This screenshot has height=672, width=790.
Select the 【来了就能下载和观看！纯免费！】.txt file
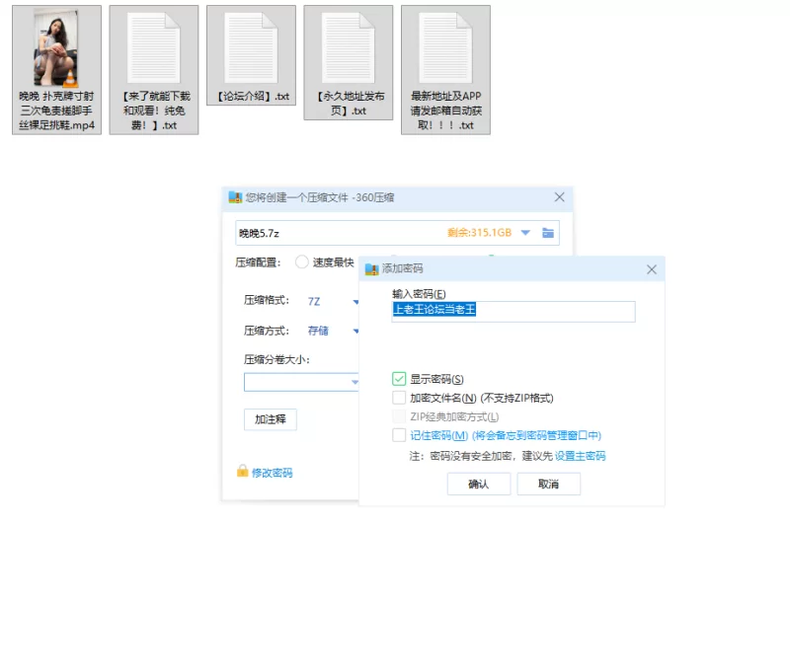pos(154,70)
